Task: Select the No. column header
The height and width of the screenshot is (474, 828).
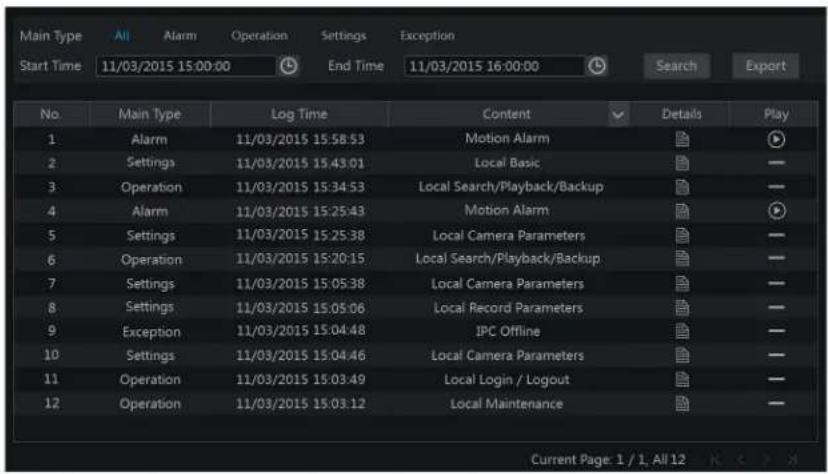Action: 51,115
